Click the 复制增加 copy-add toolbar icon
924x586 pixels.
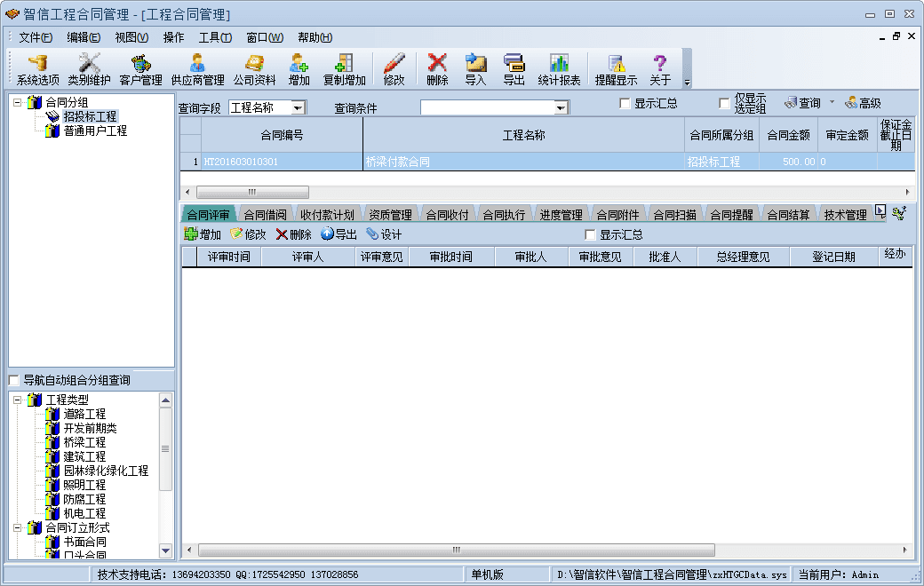click(x=344, y=69)
